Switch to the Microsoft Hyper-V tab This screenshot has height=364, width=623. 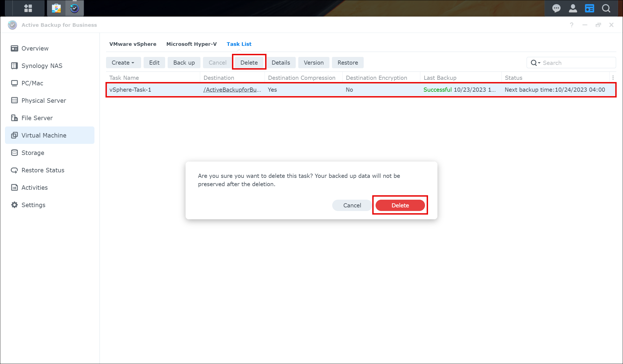(x=191, y=44)
